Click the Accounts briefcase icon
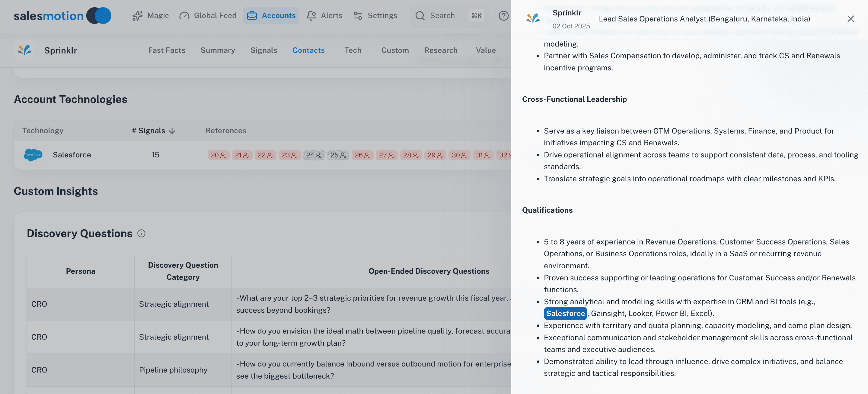868x394 pixels. point(252,15)
